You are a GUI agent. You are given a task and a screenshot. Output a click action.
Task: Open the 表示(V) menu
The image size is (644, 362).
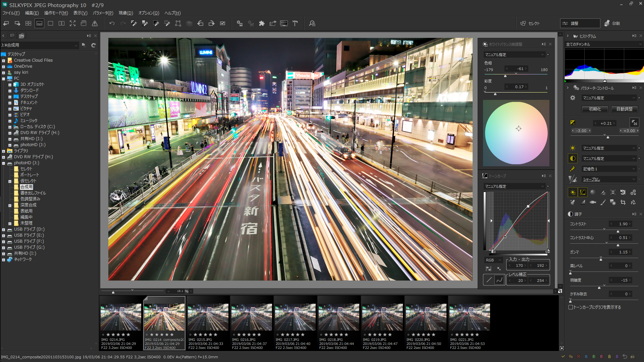click(80, 13)
